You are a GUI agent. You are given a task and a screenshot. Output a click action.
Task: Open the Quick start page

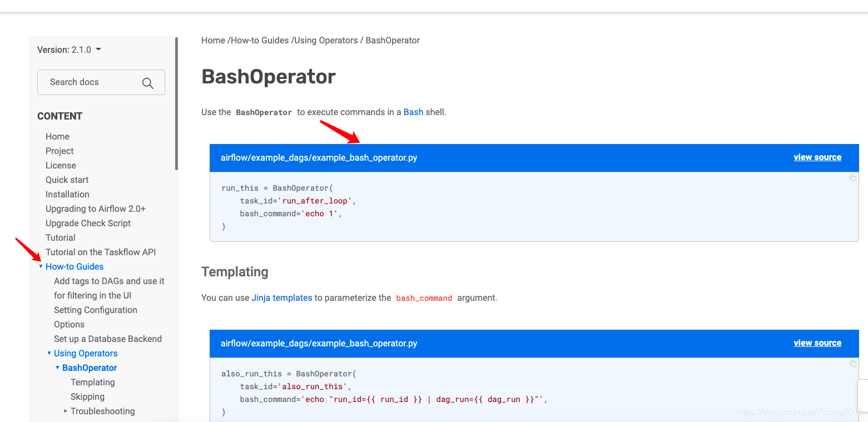pos(67,180)
